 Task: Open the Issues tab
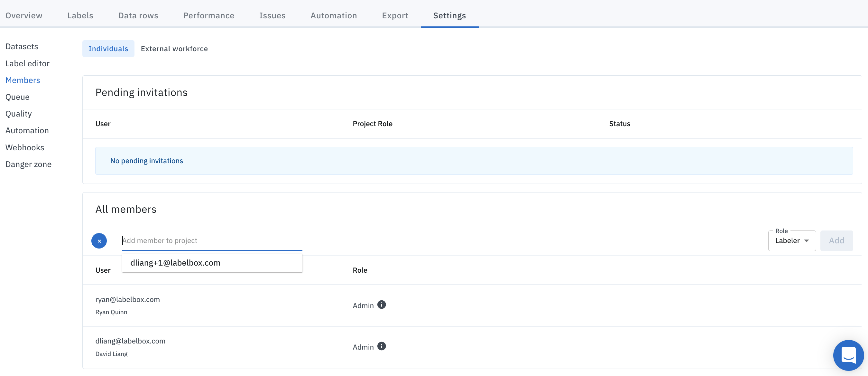[272, 15]
